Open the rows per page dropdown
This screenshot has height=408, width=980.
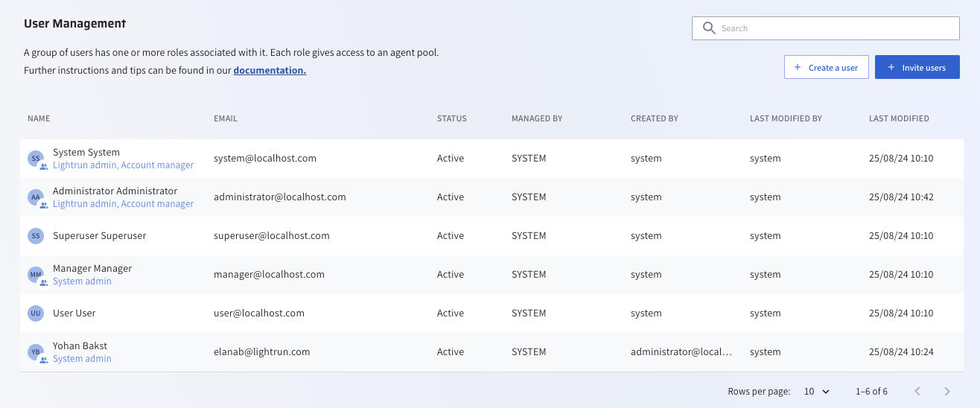coord(817,391)
